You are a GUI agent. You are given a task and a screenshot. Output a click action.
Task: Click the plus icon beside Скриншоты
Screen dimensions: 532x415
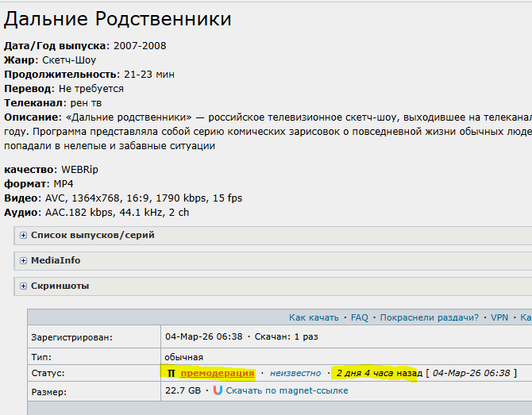(24, 286)
